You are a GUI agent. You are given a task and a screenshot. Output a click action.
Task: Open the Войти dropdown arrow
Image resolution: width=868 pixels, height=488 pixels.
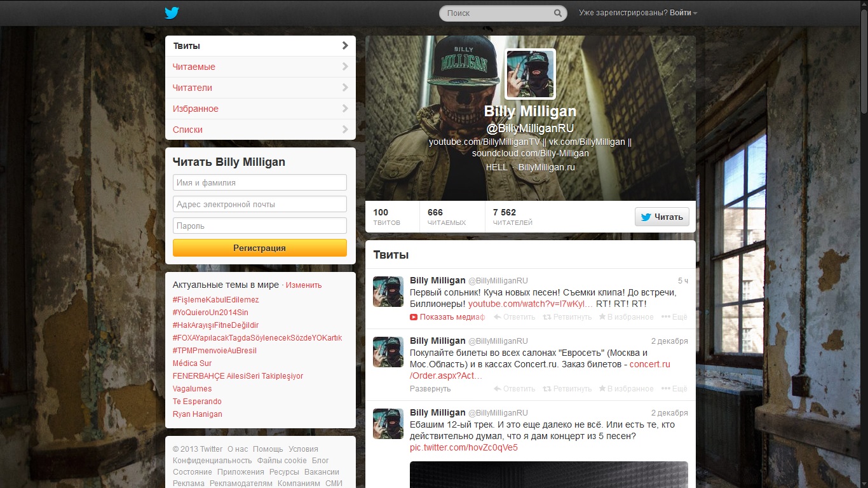(x=695, y=13)
